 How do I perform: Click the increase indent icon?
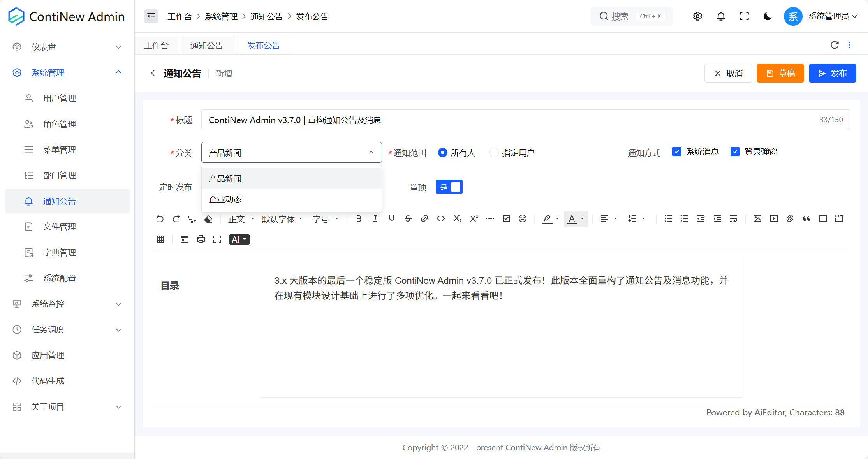click(717, 219)
